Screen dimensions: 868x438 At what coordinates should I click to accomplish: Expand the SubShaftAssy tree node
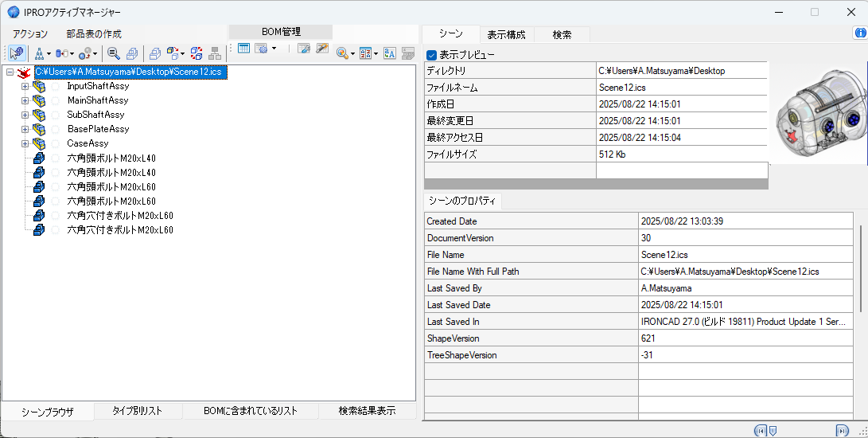(x=25, y=115)
